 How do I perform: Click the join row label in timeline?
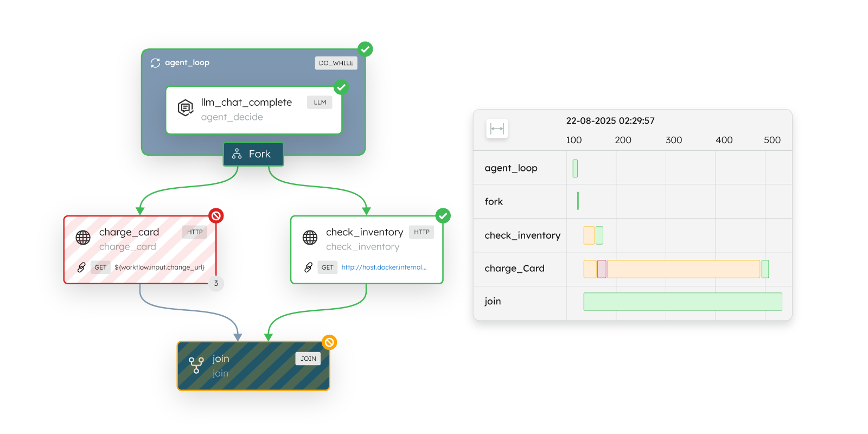click(x=493, y=301)
